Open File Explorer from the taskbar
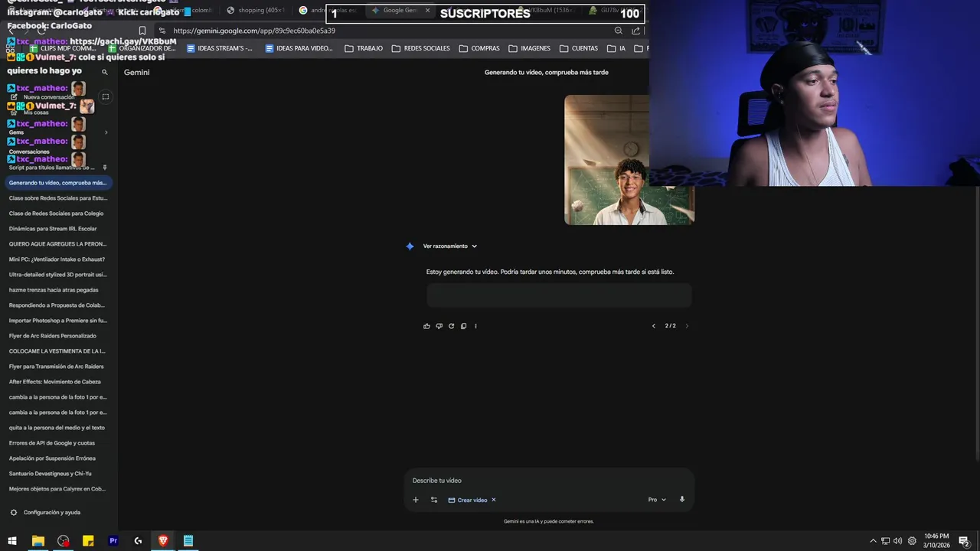 (38, 541)
